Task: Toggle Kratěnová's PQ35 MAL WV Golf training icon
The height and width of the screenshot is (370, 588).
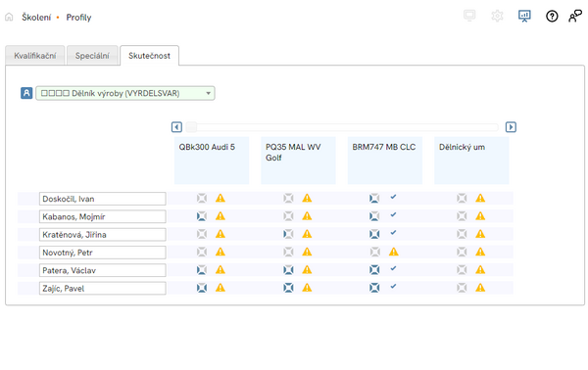Action: tap(288, 234)
